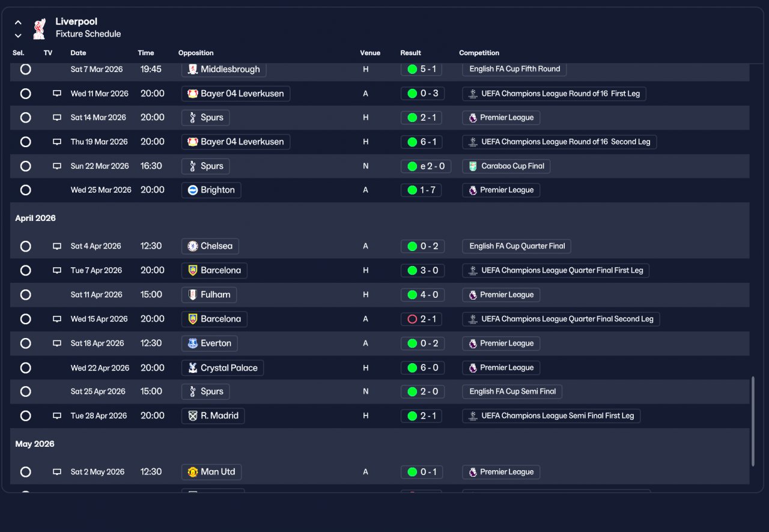Sort by the Competition column header

(479, 53)
